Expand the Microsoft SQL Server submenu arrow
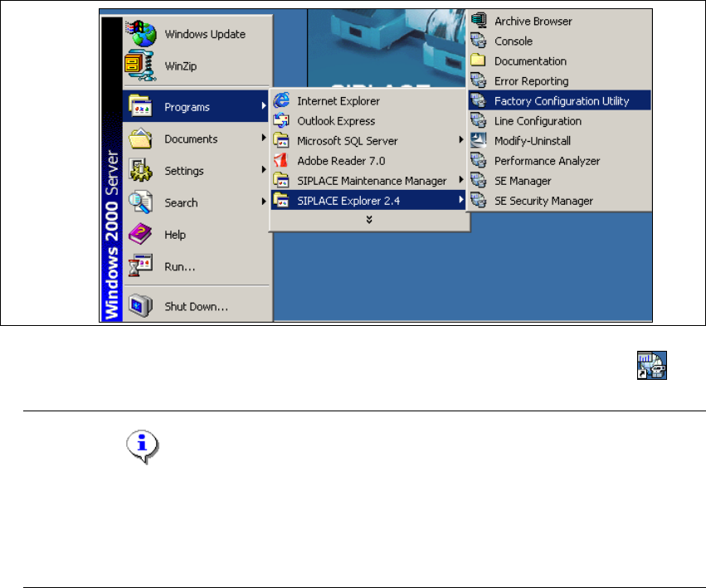706x588 pixels. (x=461, y=139)
